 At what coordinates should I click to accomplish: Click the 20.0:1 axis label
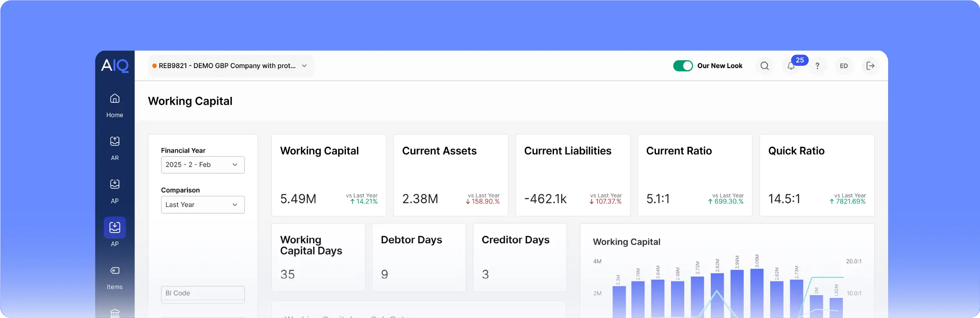(x=853, y=261)
